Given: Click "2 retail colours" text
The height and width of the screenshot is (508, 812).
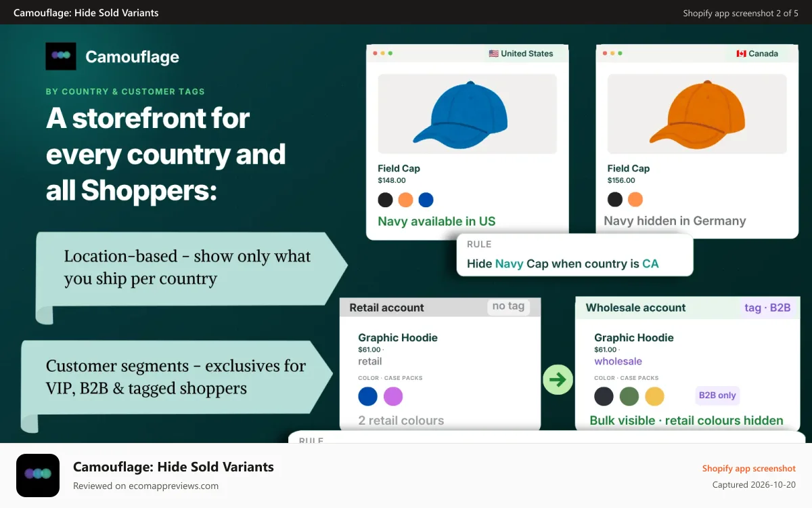Looking at the screenshot, I should coord(401,421).
